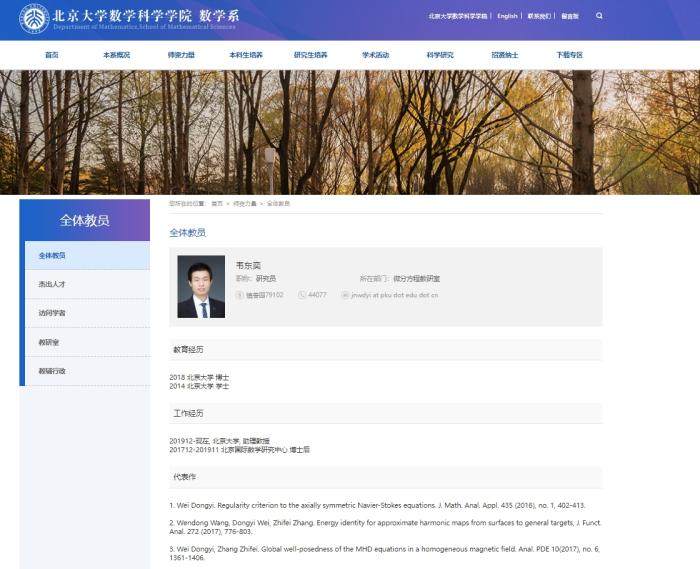Screen dimensions: 700x569
Task: Select 学术活动 from the navigation bar
Action: [375, 55]
